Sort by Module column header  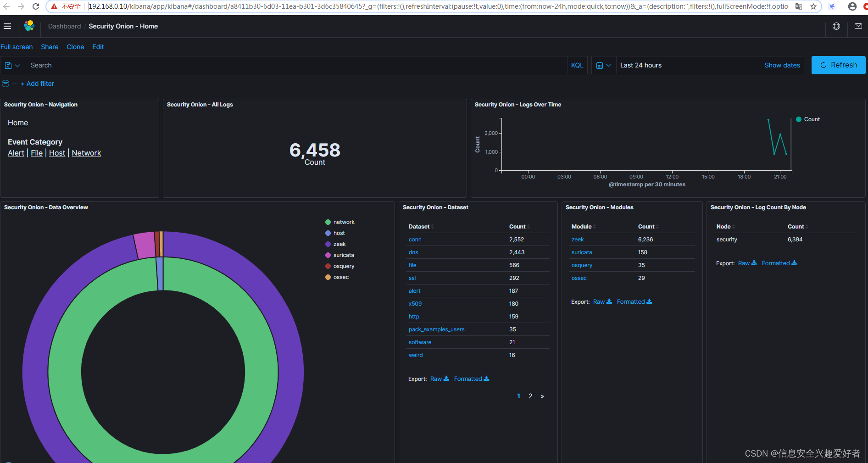point(584,227)
